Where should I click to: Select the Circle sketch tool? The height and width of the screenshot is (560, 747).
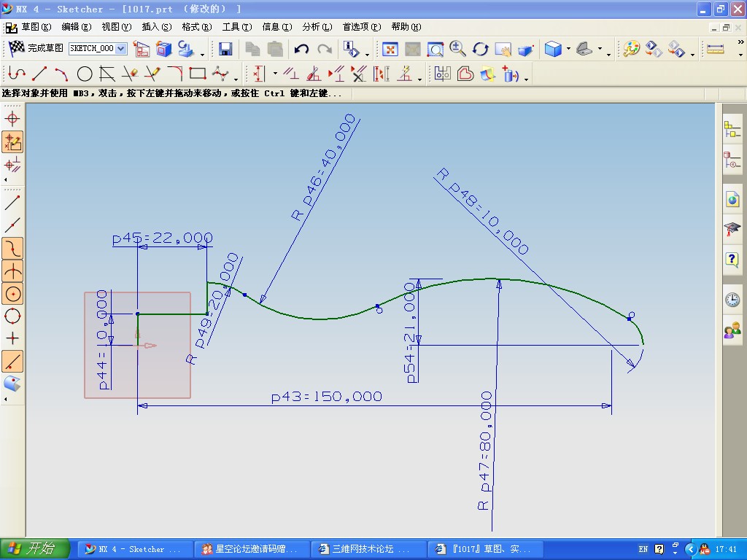tap(85, 74)
